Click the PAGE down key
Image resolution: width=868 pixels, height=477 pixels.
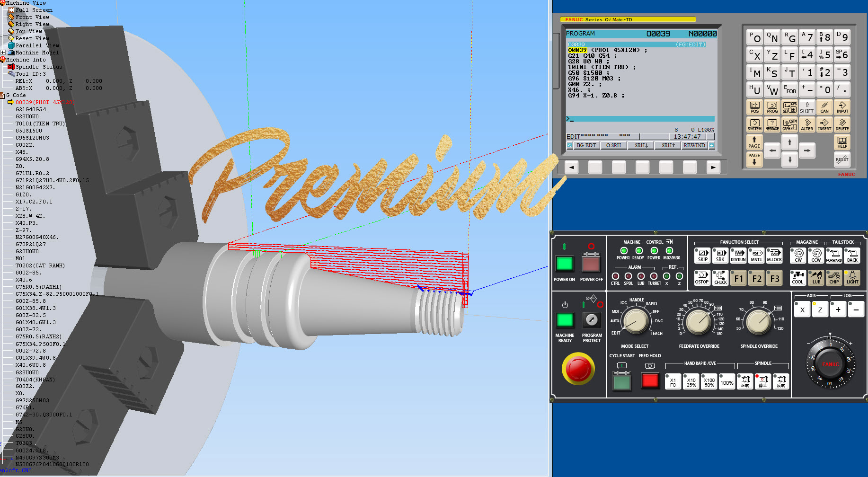click(754, 159)
